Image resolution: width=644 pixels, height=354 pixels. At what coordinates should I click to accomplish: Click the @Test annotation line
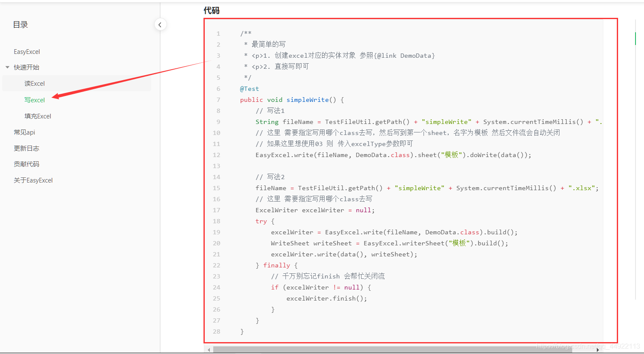(249, 89)
